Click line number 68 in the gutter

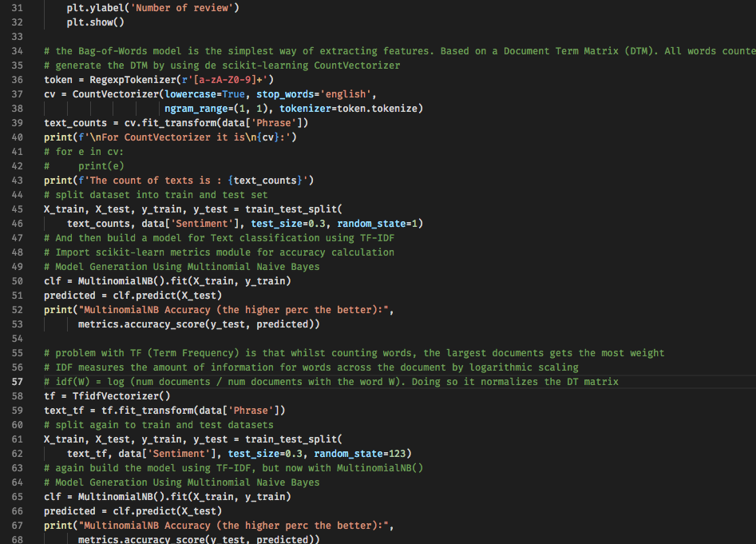(18, 539)
